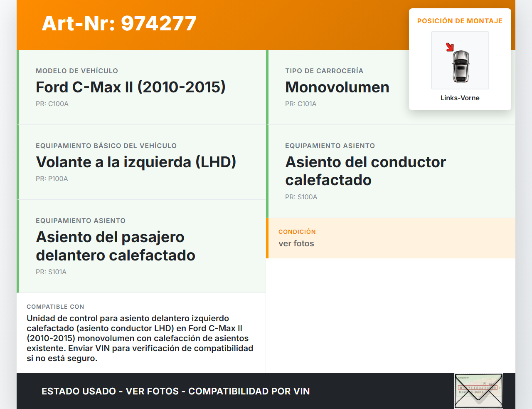This screenshot has width=532, height=409.
Task: Open the VIN document envelope thumbnail
Action: point(479,391)
